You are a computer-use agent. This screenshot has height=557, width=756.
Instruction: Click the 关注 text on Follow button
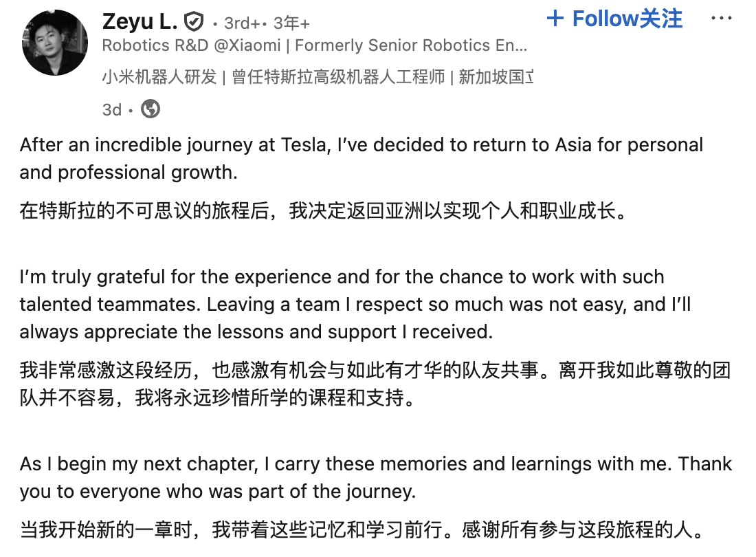[661, 19]
